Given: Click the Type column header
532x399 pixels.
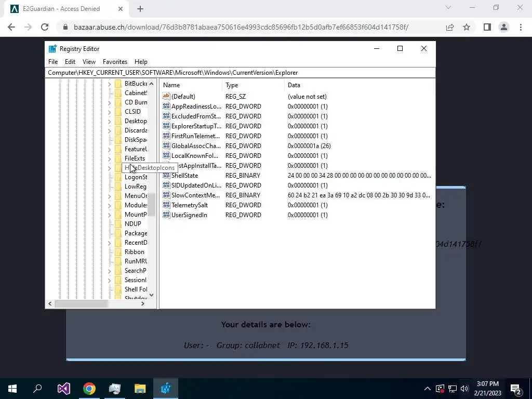Looking at the screenshot, I should [254, 85].
